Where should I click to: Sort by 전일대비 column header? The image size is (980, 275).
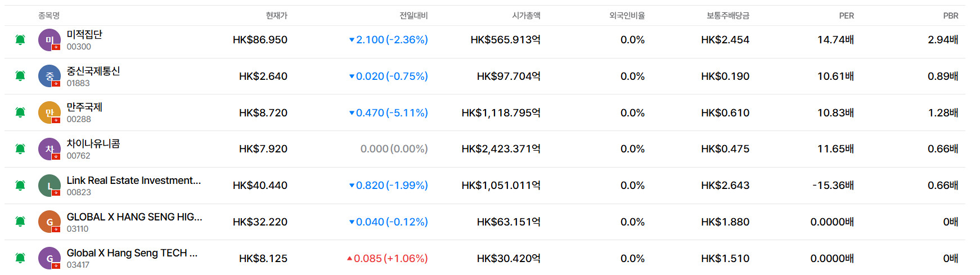coord(413,16)
